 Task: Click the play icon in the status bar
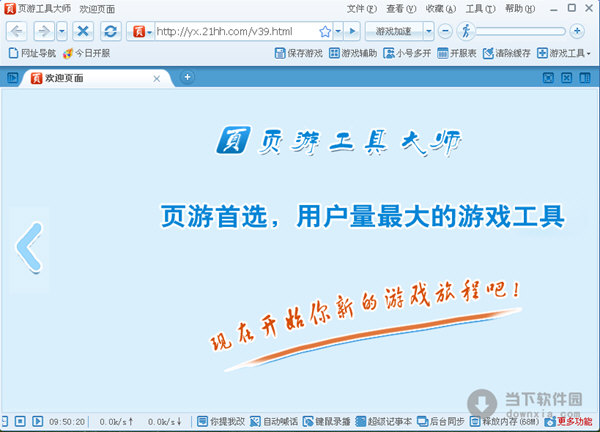pyautogui.click(x=38, y=421)
